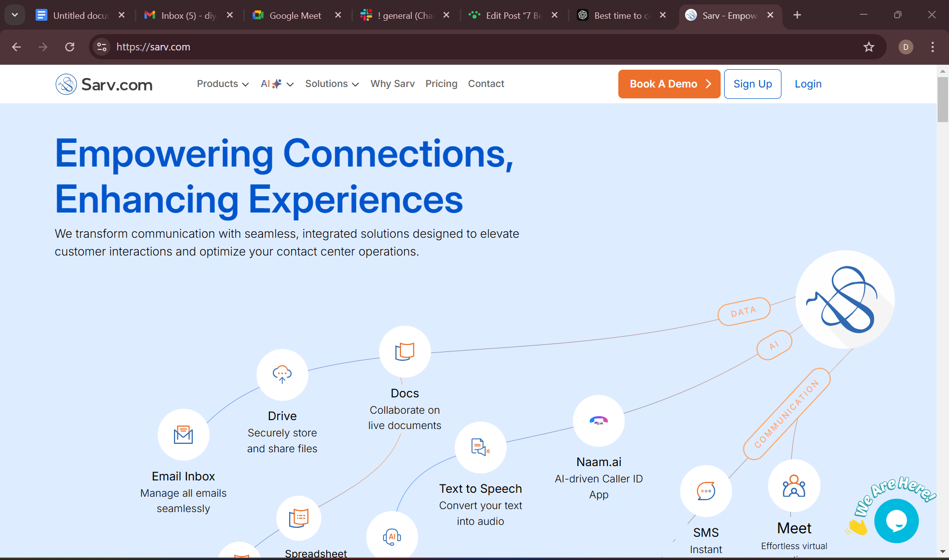The width and height of the screenshot is (949, 560).
Task: Select the Naam.ai caller icon
Action: tap(598, 421)
